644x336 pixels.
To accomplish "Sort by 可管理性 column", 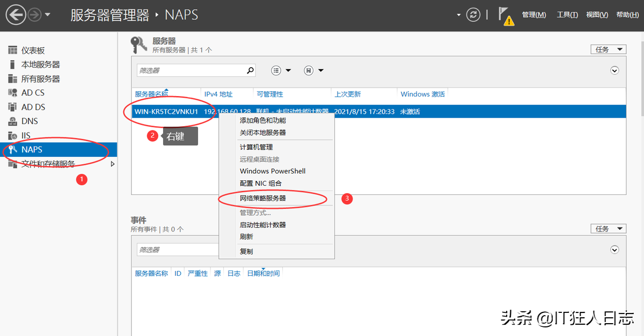I will pos(270,94).
